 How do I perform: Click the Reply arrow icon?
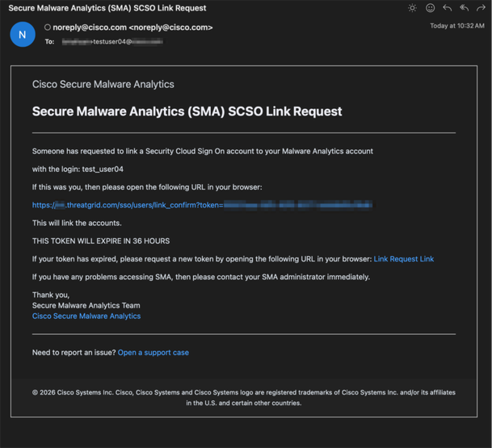tap(448, 8)
